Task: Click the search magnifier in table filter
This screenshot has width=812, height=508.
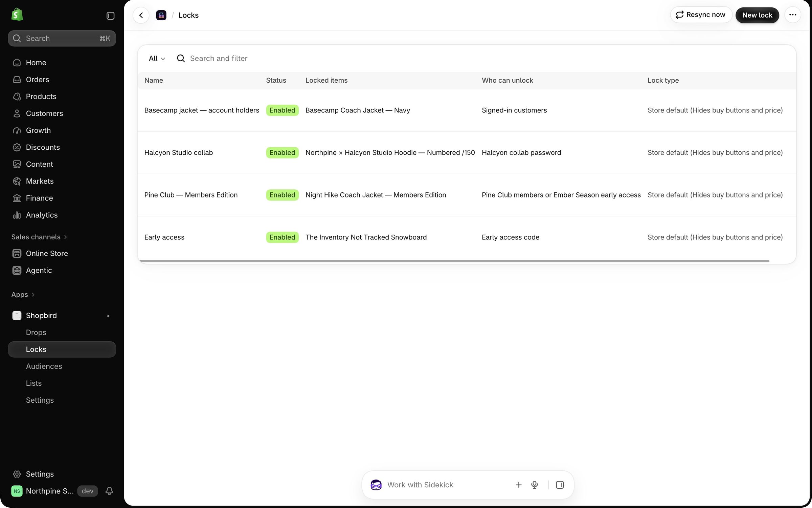Action: (x=181, y=59)
